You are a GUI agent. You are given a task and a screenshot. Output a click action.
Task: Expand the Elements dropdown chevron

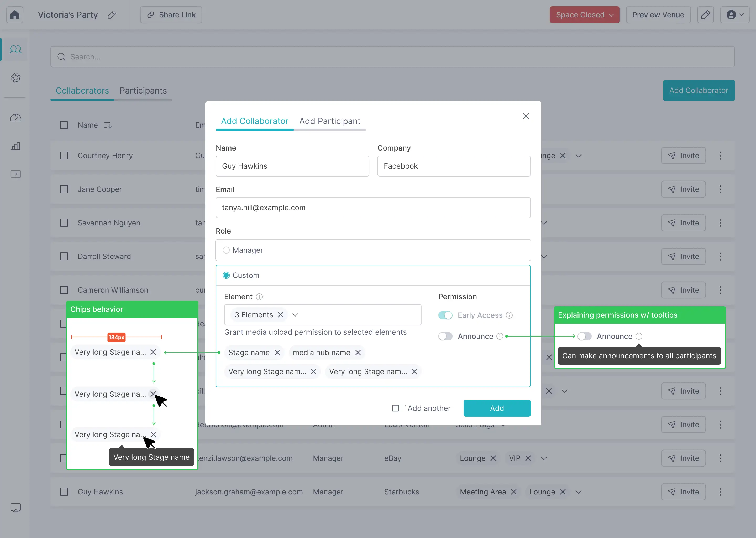pos(295,315)
